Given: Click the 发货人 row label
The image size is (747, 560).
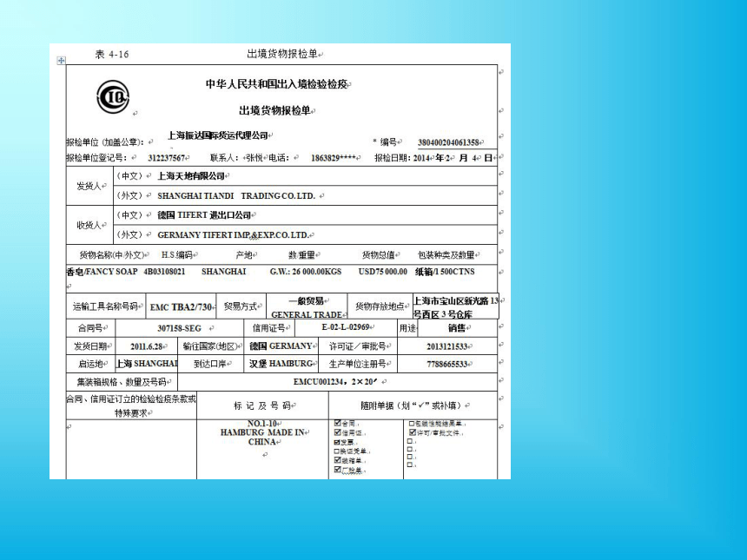Looking at the screenshot, I should pos(89,186).
